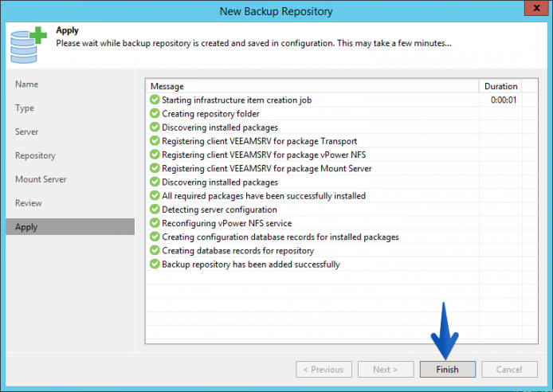Click green check beside package Transport row
Screen dimensions: 553x392
click(x=155, y=141)
